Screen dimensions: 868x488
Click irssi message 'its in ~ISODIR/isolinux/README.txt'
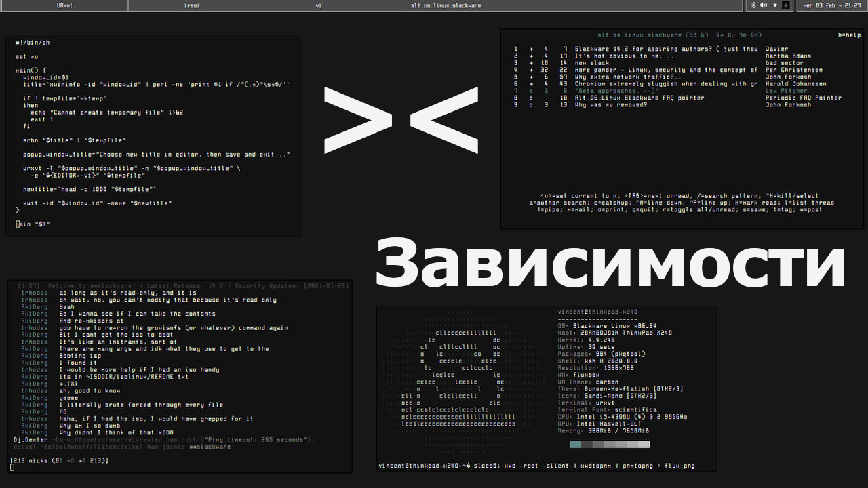(x=123, y=377)
